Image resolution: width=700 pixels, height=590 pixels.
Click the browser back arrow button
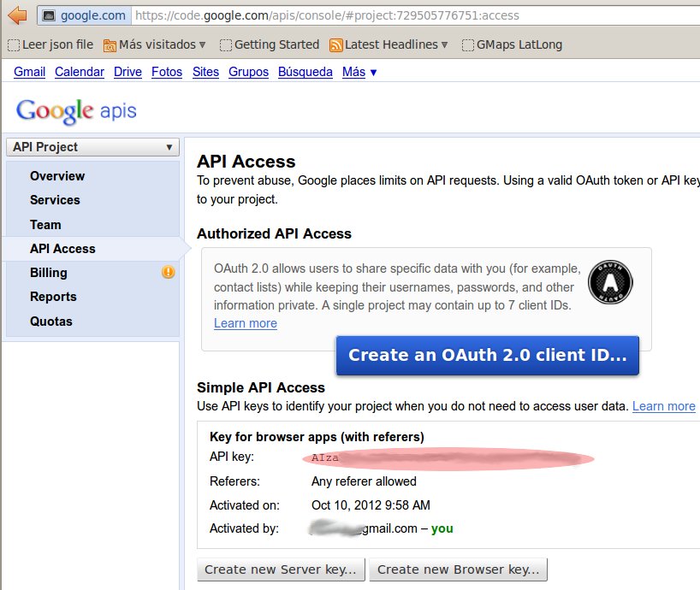click(x=17, y=15)
